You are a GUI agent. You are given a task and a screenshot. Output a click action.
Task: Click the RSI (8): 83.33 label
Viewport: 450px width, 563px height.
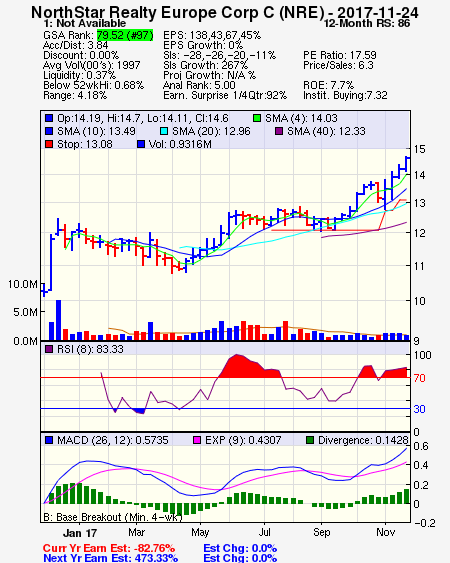coord(90,349)
